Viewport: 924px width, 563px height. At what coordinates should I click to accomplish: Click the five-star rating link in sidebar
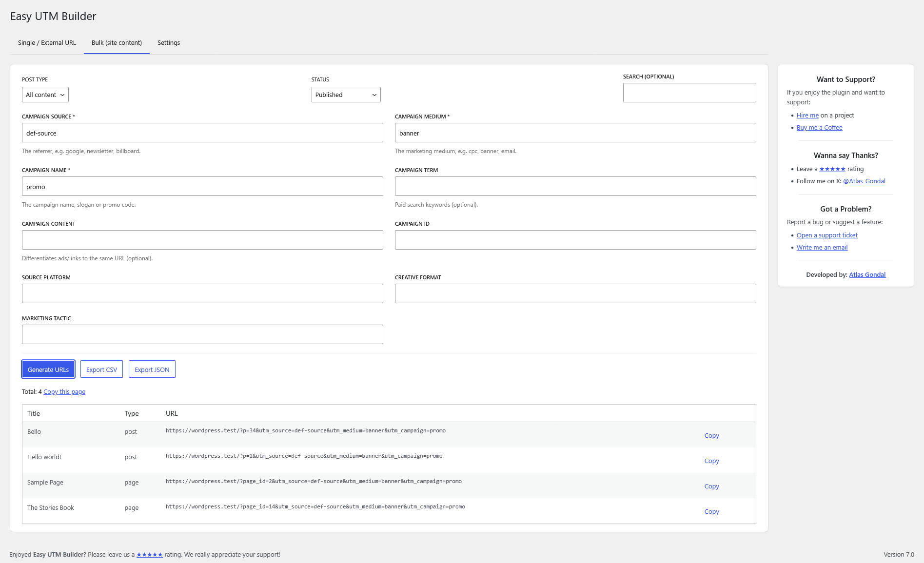832,169
